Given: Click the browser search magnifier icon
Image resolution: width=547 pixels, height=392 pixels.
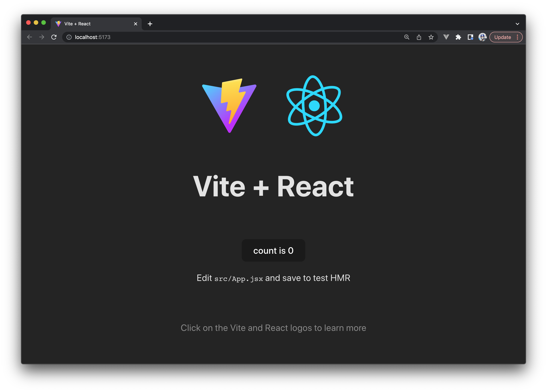Looking at the screenshot, I should [x=406, y=37].
